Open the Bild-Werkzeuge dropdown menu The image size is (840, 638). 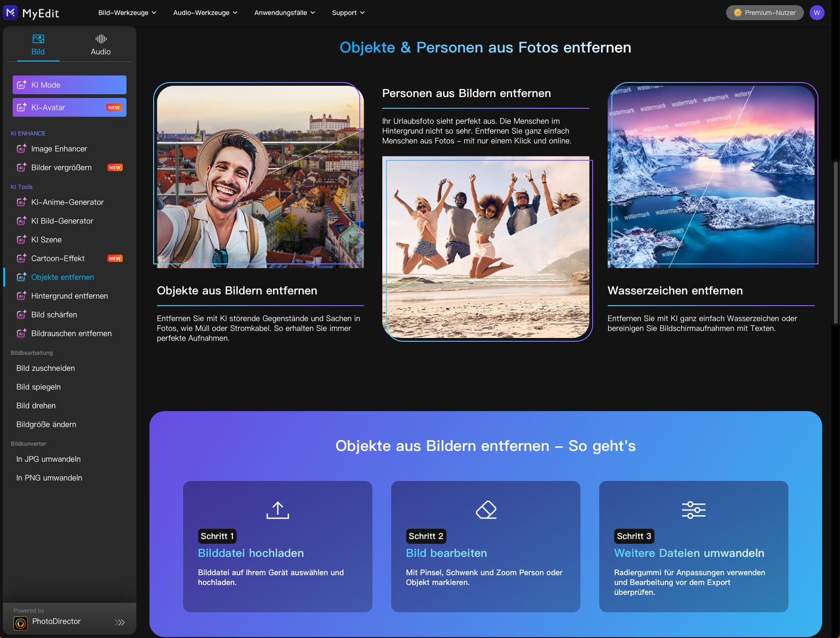127,13
